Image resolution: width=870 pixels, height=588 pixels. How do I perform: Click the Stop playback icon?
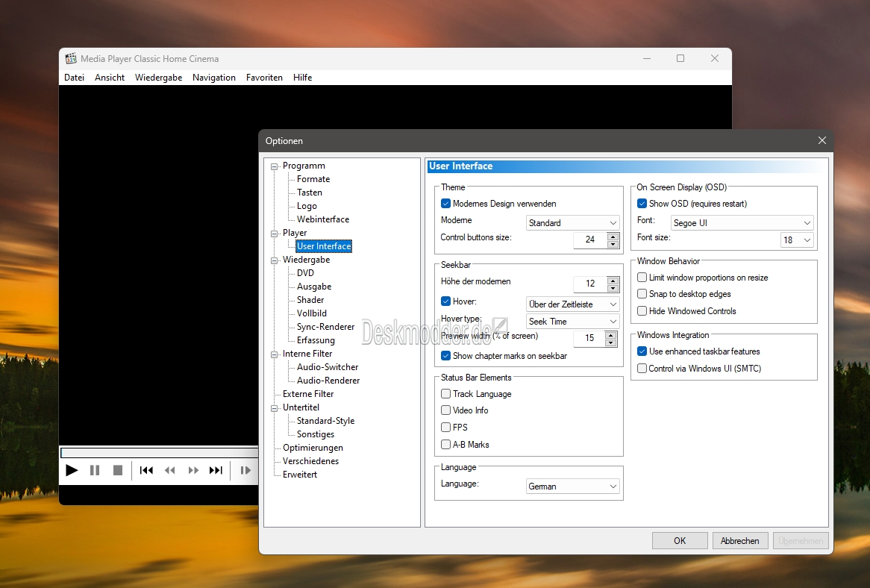(x=118, y=470)
